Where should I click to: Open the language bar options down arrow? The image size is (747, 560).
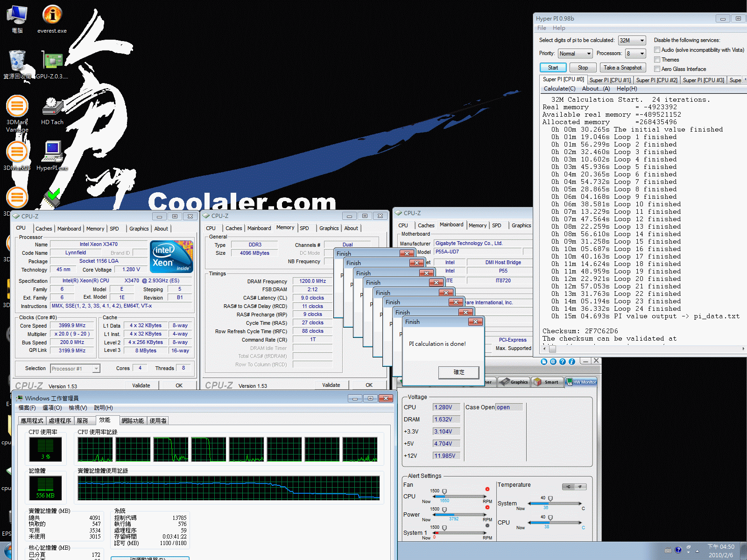(x=689, y=553)
